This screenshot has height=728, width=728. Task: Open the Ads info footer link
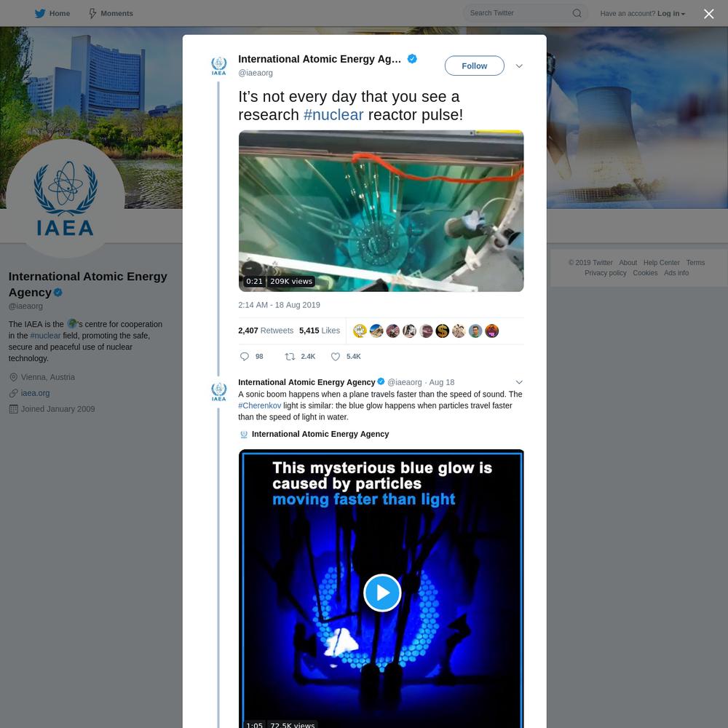pos(676,273)
